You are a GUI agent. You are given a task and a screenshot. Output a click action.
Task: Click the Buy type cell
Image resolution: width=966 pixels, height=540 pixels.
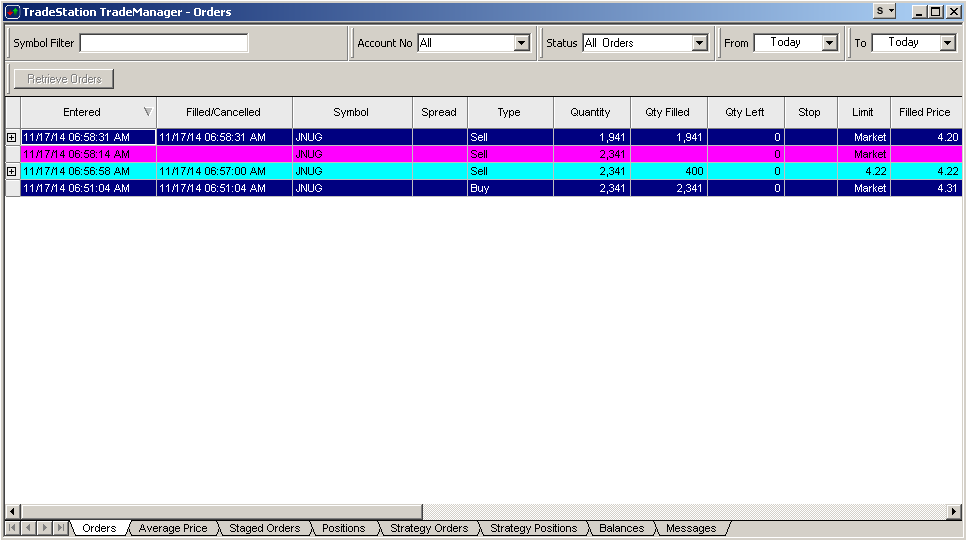pos(510,188)
